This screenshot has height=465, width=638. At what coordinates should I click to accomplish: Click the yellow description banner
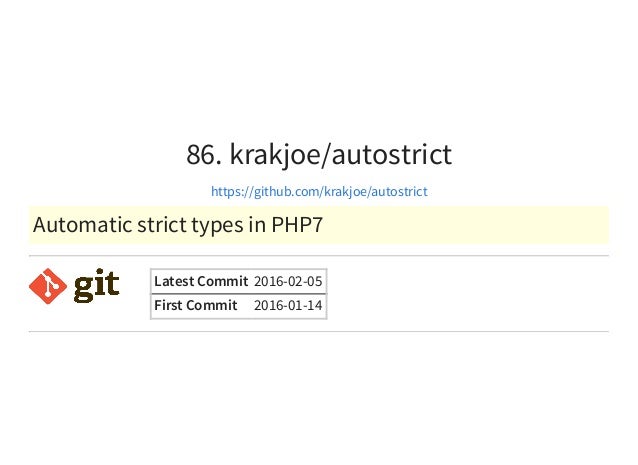click(x=319, y=225)
